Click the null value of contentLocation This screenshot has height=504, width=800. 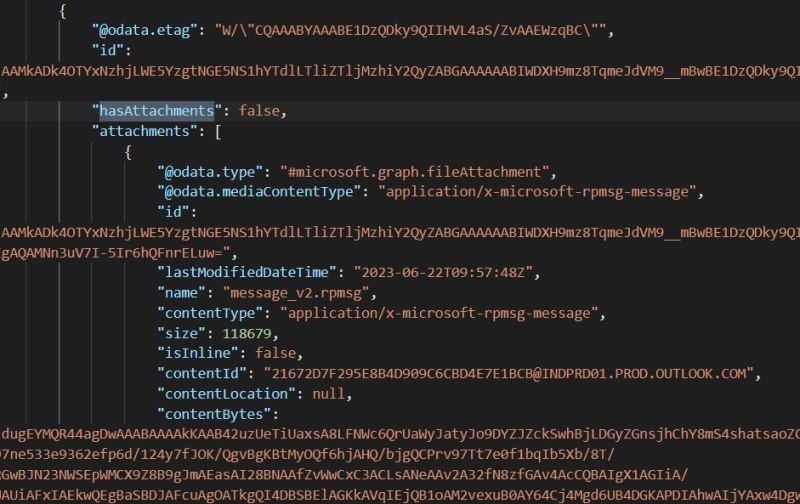point(329,394)
